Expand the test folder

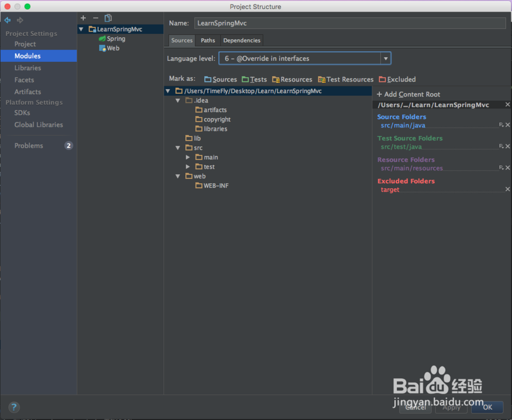click(x=188, y=167)
